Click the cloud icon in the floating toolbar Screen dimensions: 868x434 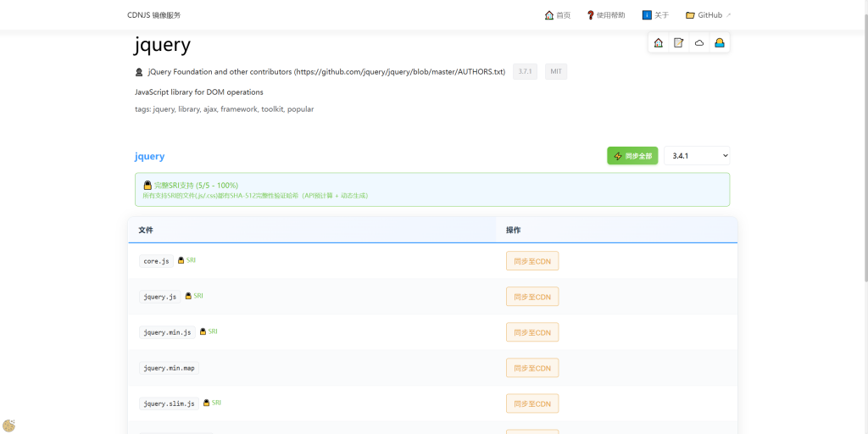pos(699,42)
